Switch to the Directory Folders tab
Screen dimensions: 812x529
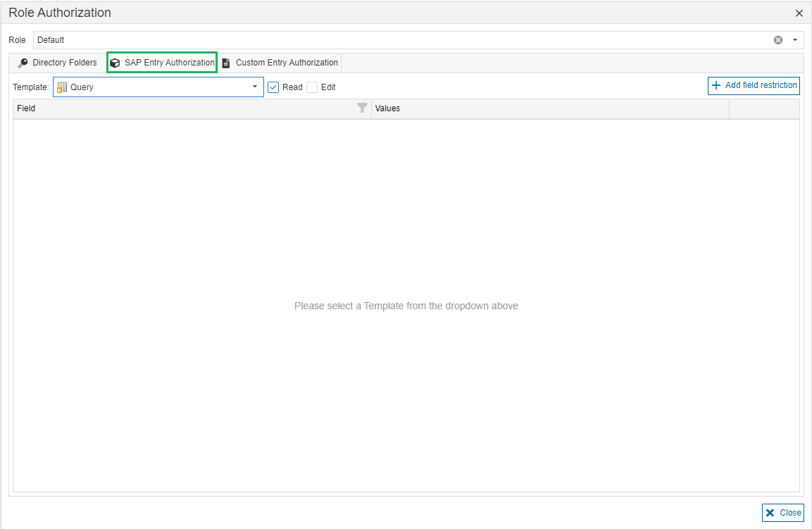click(x=64, y=63)
